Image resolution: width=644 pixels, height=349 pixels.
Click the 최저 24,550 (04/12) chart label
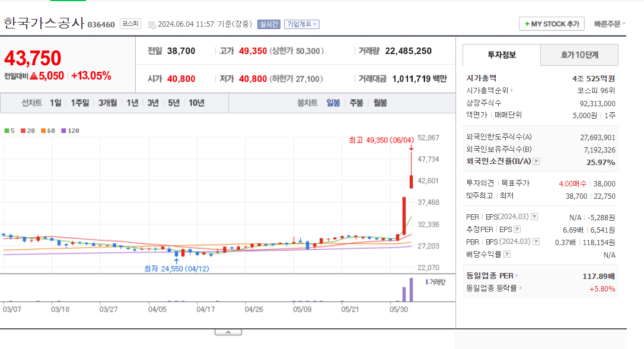(177, 268)
